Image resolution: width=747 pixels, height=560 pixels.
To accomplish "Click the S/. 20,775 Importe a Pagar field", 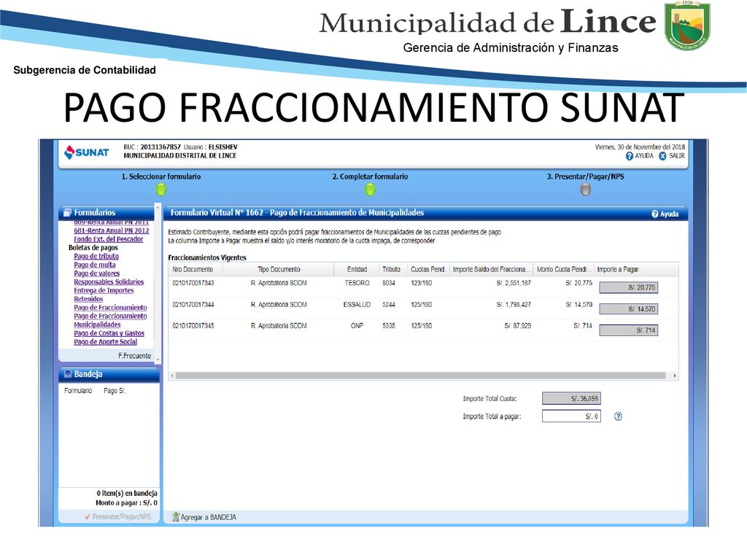I will pyautogui.click(x=628, y=287).
